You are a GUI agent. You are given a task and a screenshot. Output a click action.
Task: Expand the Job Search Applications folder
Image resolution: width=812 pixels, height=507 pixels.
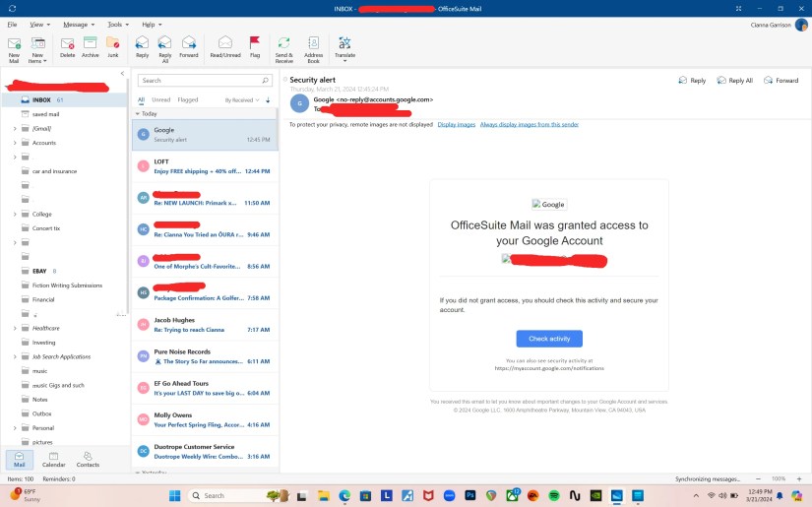pyautogui.click(x=15, y=356)
